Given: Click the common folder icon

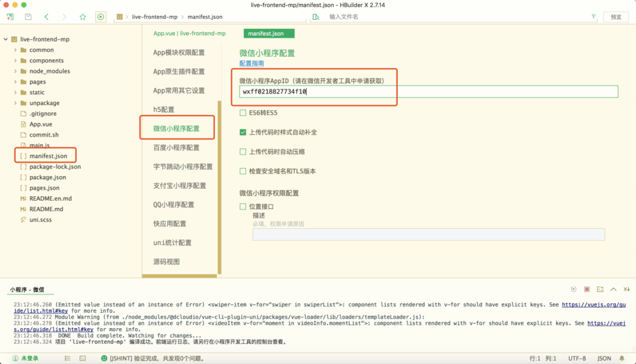Looking at the screenshot, I should [x=24, y=50].
